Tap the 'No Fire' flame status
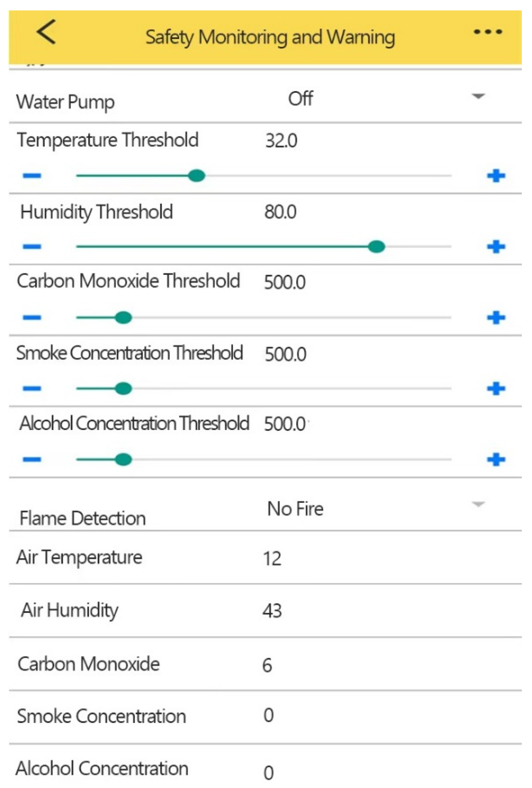The width and height of the screenshot is (532, 788). 295,509
